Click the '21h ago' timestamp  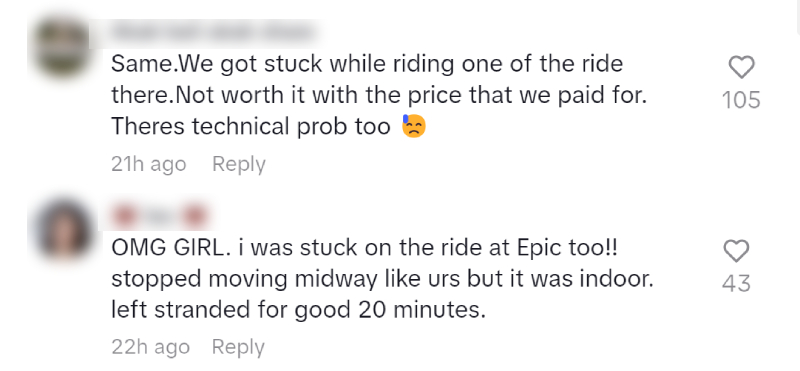[148, 164]
